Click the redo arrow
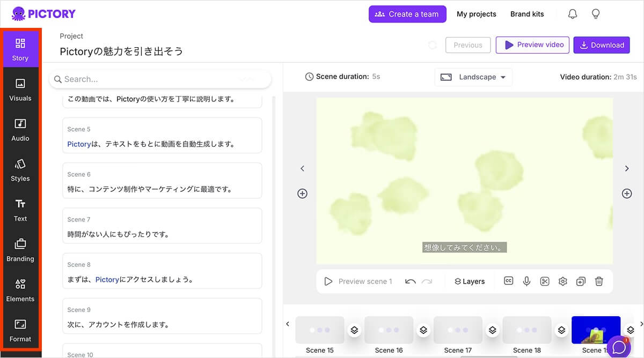Viewport: 644px width, 358px height. coord(427,281)
